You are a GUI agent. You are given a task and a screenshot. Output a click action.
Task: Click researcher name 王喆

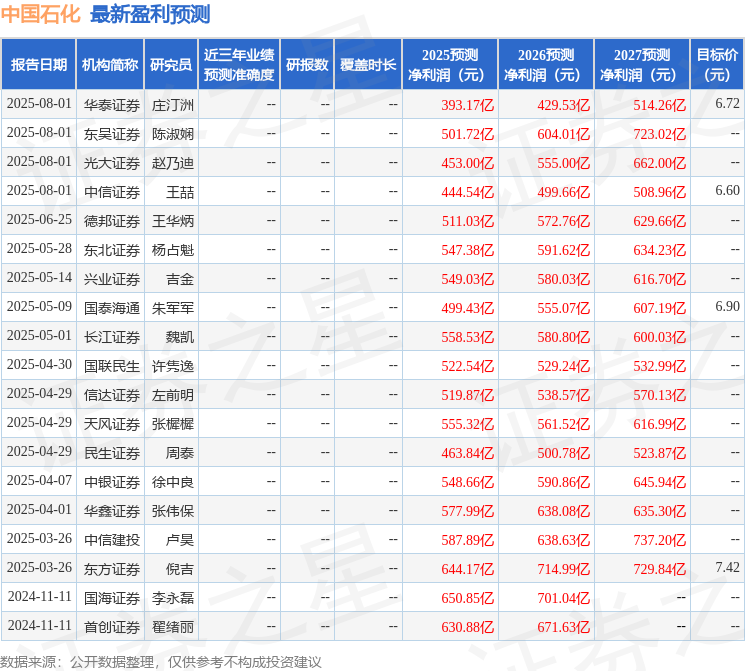[x=180, y=192]
